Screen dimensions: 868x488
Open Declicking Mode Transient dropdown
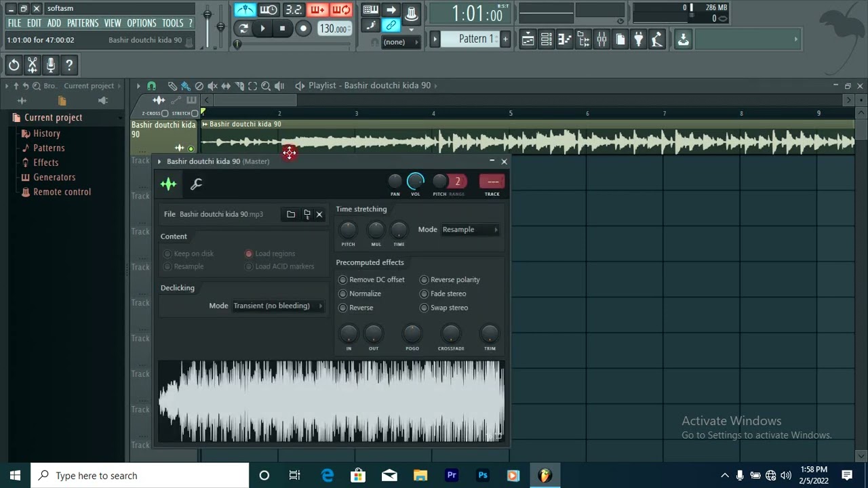pos(278,306)
